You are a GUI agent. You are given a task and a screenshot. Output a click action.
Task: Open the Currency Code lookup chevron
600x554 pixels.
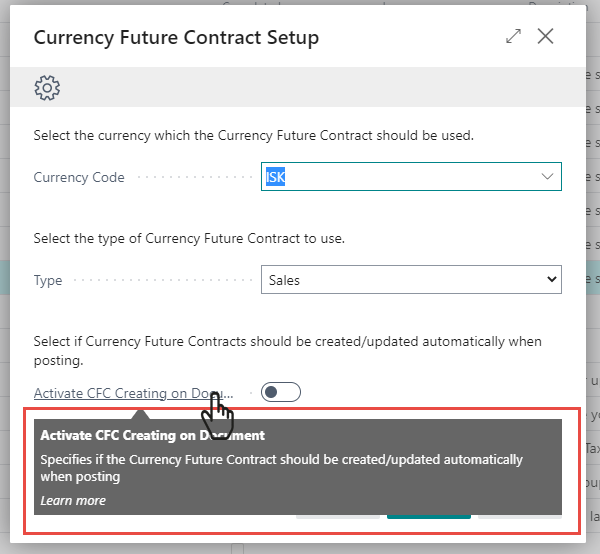click(x=547, y=177)
